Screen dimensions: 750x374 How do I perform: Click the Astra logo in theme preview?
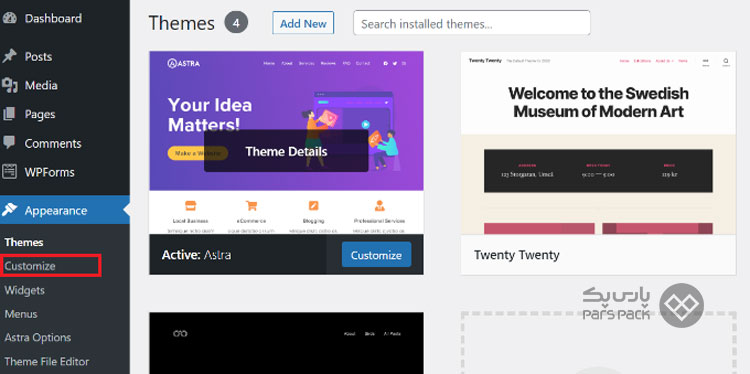(184, 63)
